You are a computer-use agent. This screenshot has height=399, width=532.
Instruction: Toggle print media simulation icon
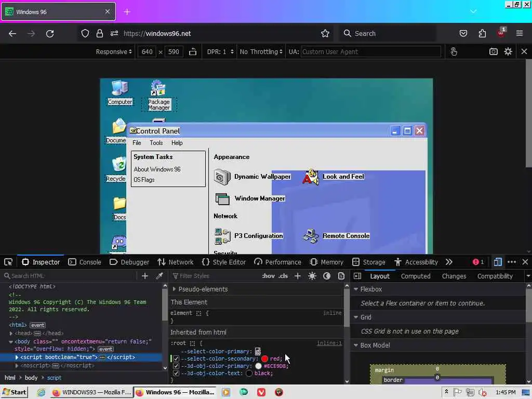click(x=341, y=276)
